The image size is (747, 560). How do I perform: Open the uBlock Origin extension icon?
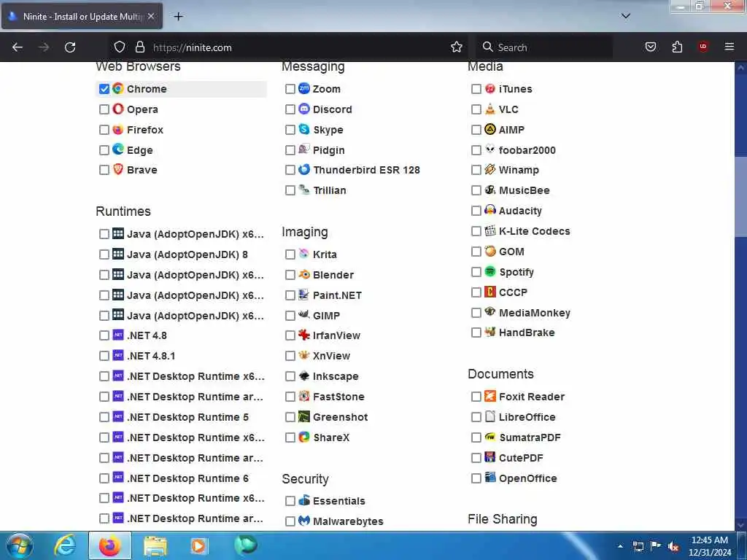[x=703, y=47]
